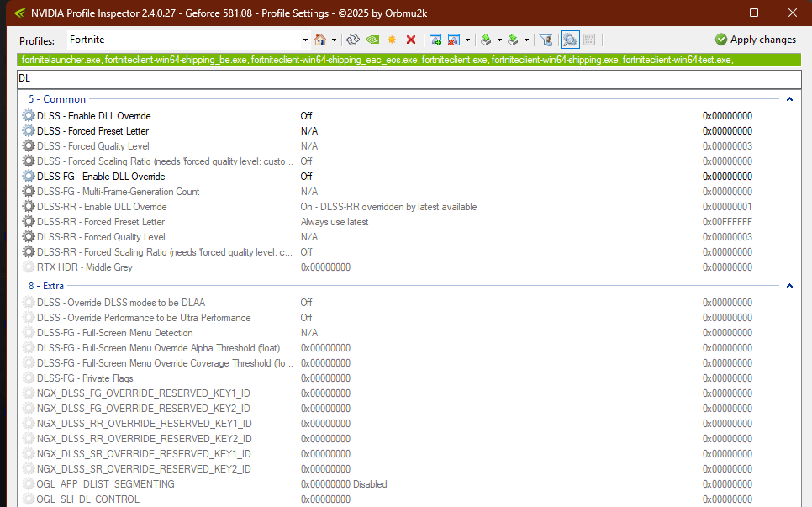Screen dimensions: 812x507
Task: Click the refresh profile arrows icon
Action: 353,40
